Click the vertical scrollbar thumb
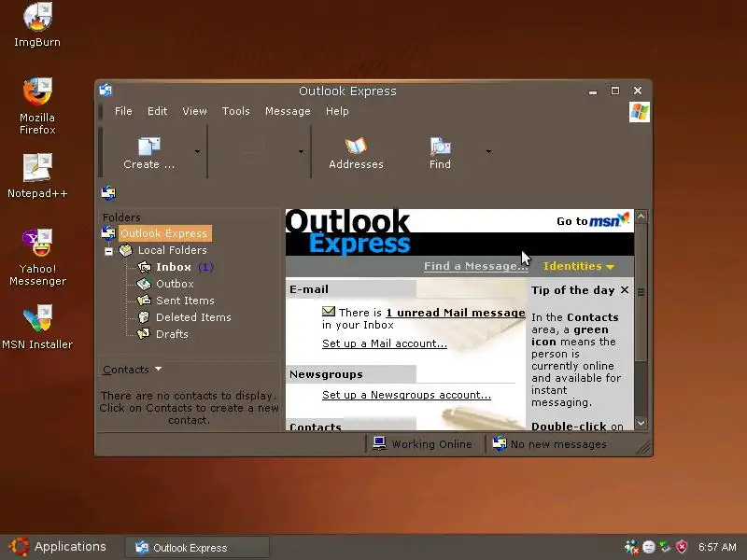 click(x=641, y=292)
